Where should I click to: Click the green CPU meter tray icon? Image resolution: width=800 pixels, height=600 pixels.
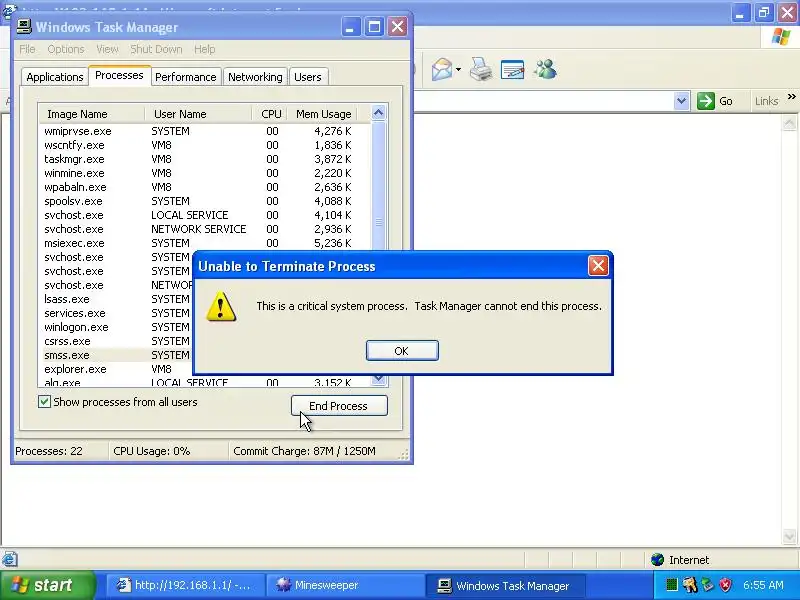(x=672, y=584)
